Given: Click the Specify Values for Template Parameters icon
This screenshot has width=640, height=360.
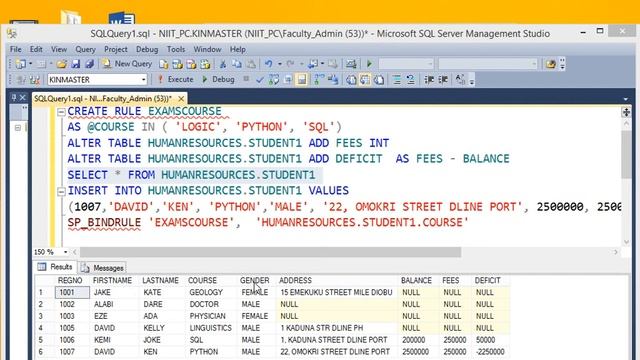Looking at the screenshot, I should 460,80.
